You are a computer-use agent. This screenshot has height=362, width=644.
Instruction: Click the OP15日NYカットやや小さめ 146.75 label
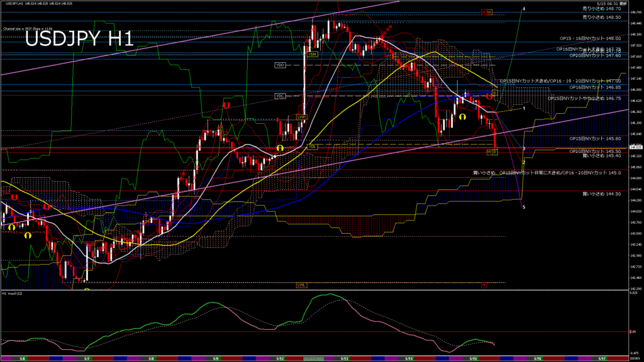[x=584, y=99]
